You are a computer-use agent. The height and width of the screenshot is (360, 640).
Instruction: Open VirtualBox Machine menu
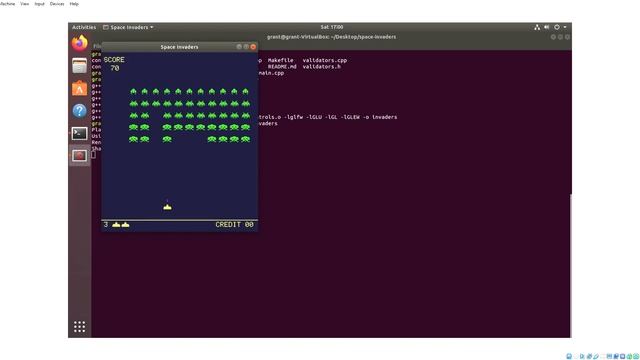tap(7, 4)
